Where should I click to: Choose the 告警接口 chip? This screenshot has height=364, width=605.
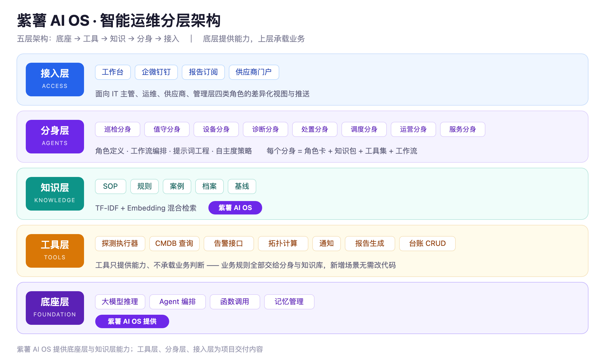(229, 244)
